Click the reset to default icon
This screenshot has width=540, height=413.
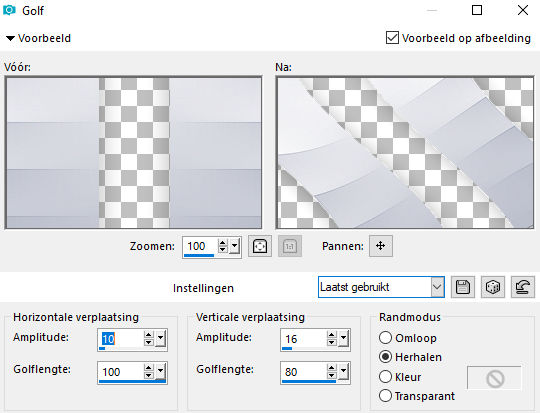coord(522,287)
